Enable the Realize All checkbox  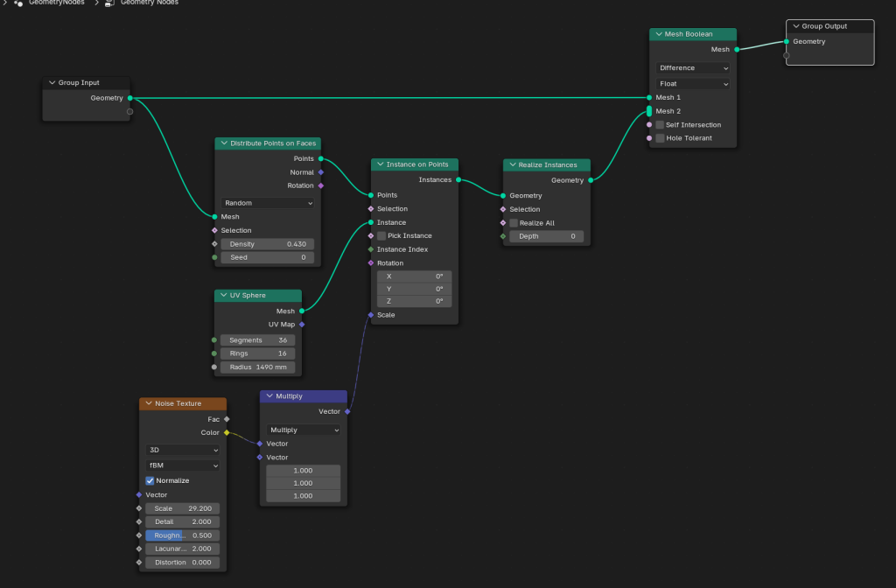(513, 223)
